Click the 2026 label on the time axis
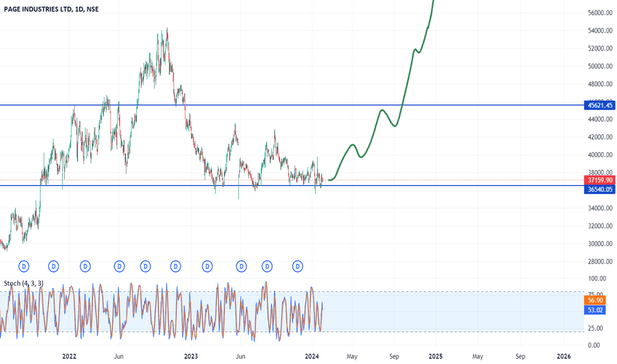 click(564, 357)
